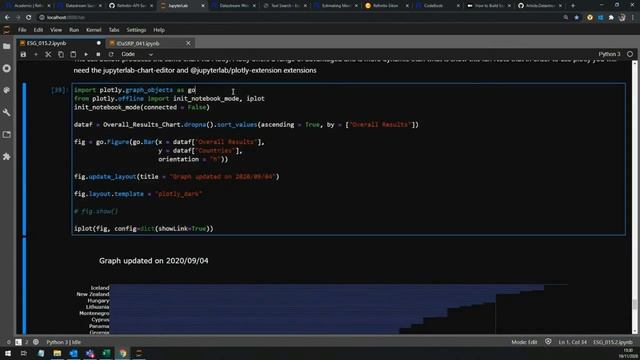Open the Edit menu
The width and height of the screenshot is (640, 360).
[x=38, y=30]
